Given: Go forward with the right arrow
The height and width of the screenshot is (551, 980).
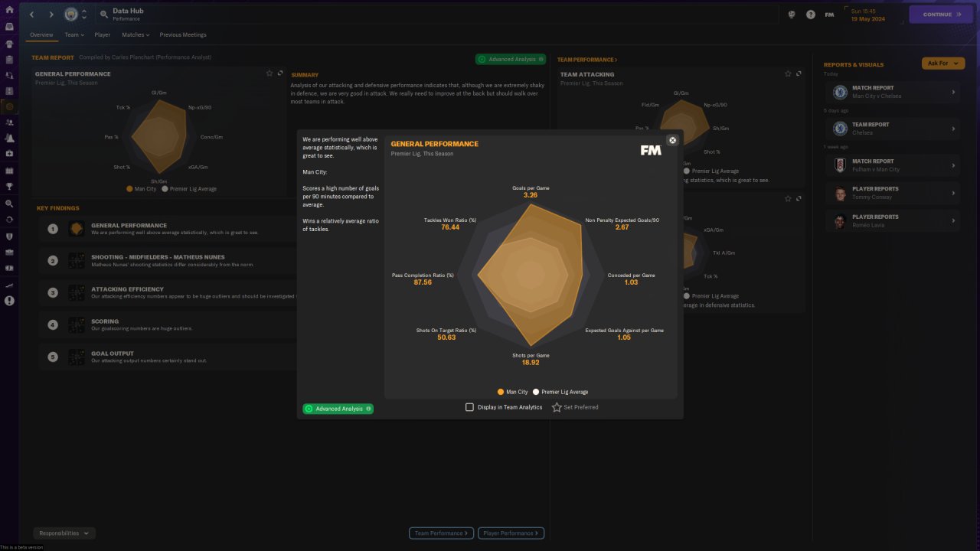Looking at the screenshot, I should [51, 15].
